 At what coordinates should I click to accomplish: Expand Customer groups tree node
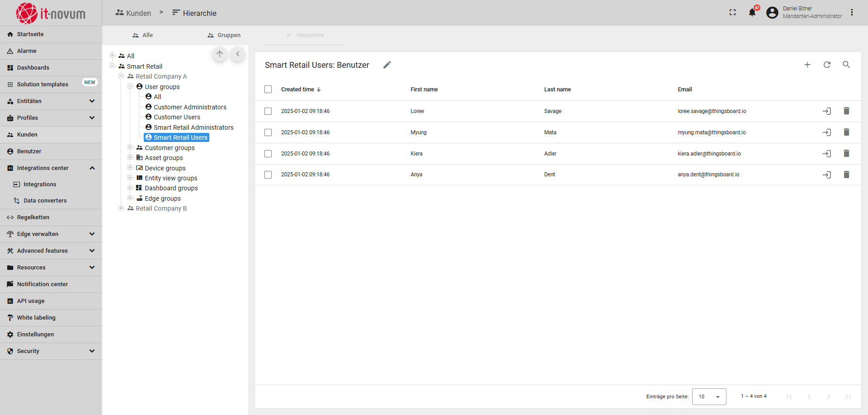[130, 147]
